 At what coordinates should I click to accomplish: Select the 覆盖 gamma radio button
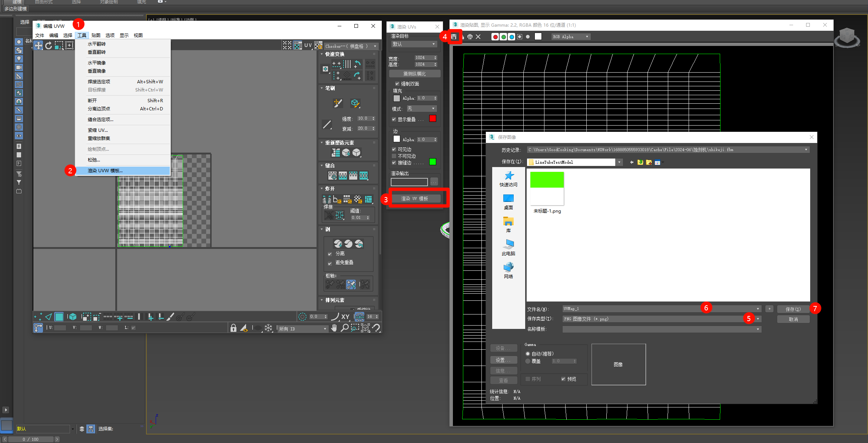[x=528, y=361]
